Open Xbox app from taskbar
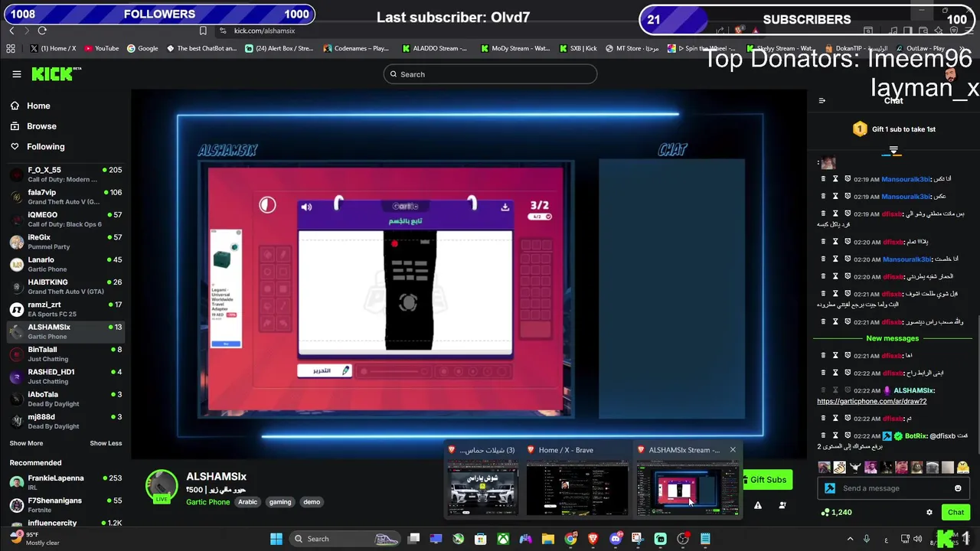 (503, 539)
